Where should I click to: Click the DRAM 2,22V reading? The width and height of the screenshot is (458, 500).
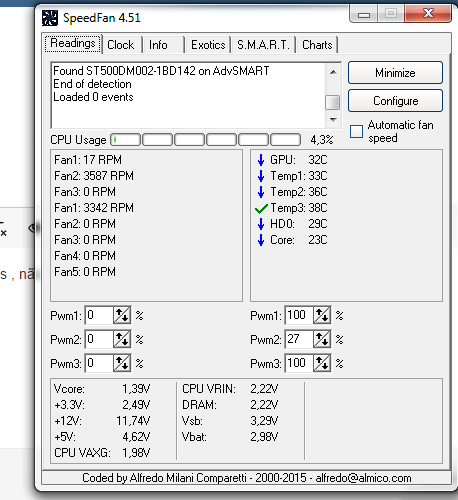tap(230, 405)
